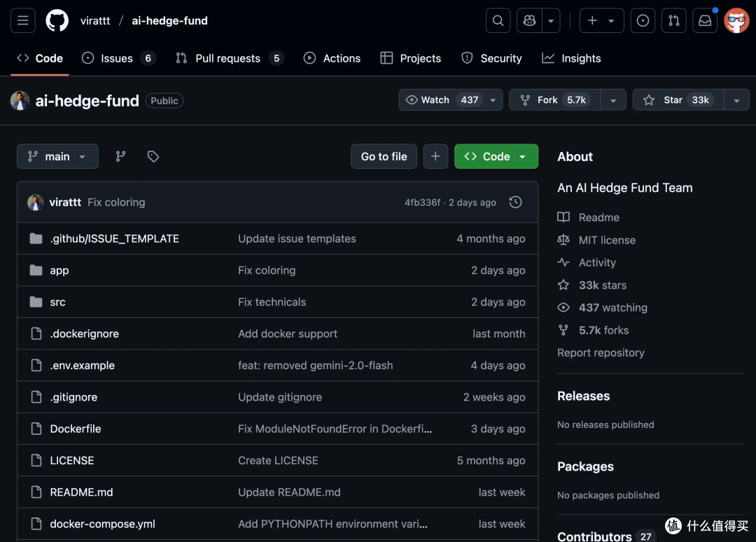Expand the main branch selector dropdown

click(x=57, y=156)
